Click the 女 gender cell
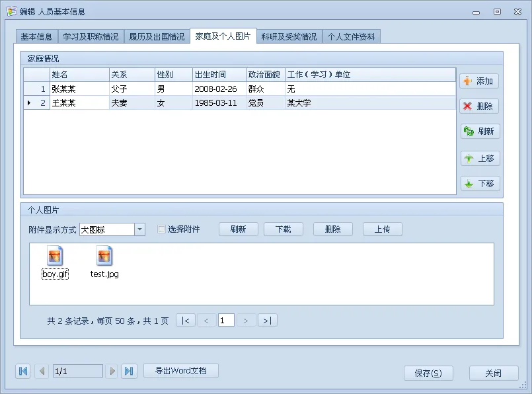This screenshot has width=532, height=394. click(x=173, y=103)
